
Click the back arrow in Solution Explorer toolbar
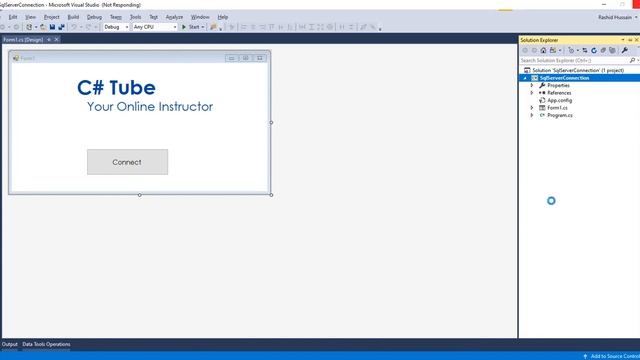tap(525, 50)
